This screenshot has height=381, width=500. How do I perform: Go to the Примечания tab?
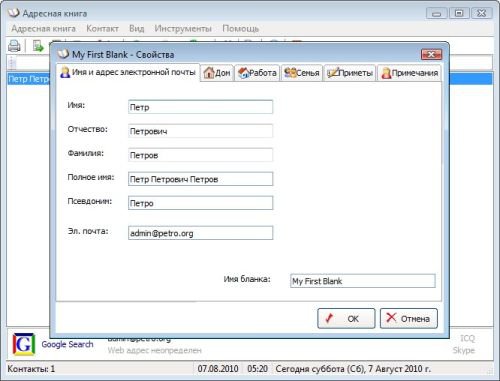pyautogui.click(x=409, y=73)
